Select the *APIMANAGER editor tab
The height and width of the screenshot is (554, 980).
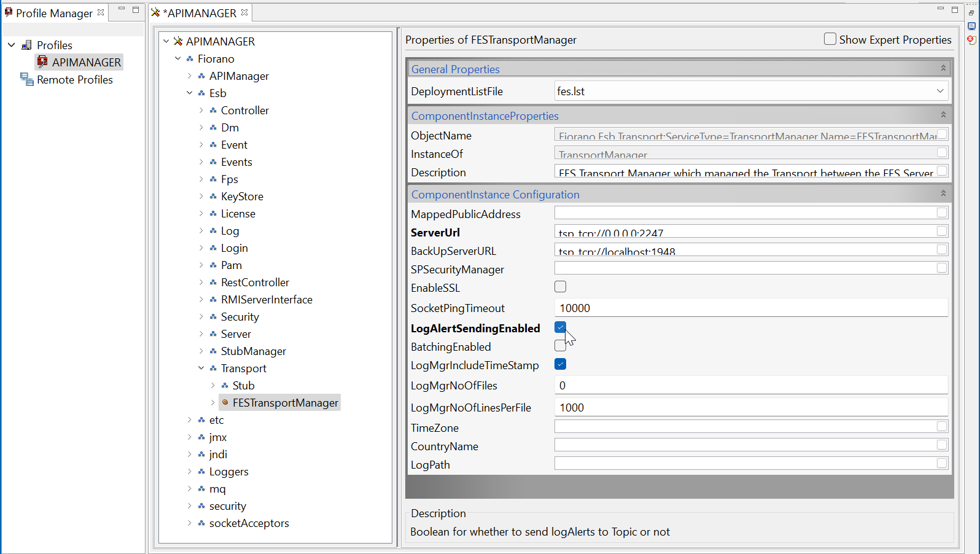[200, 13]
